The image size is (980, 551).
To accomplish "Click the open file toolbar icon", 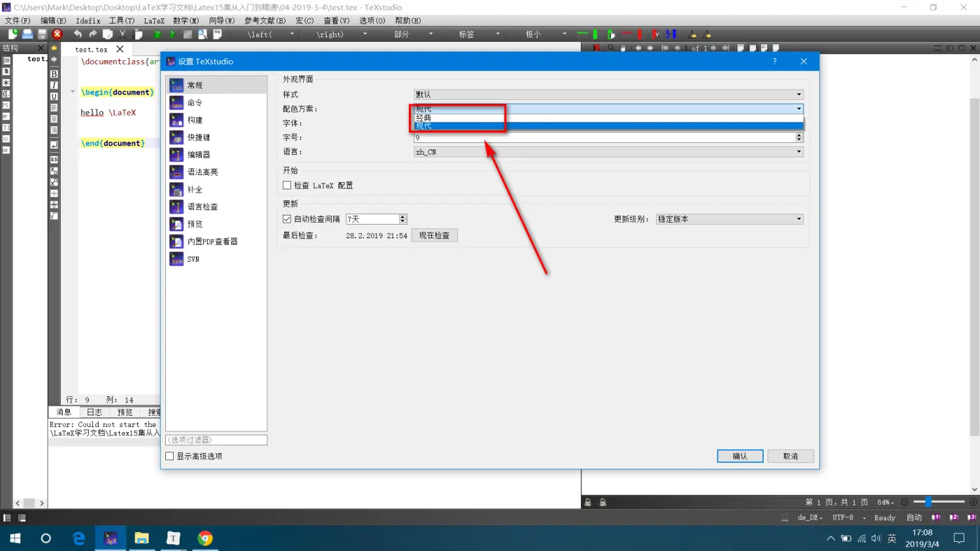I will 27,34.
